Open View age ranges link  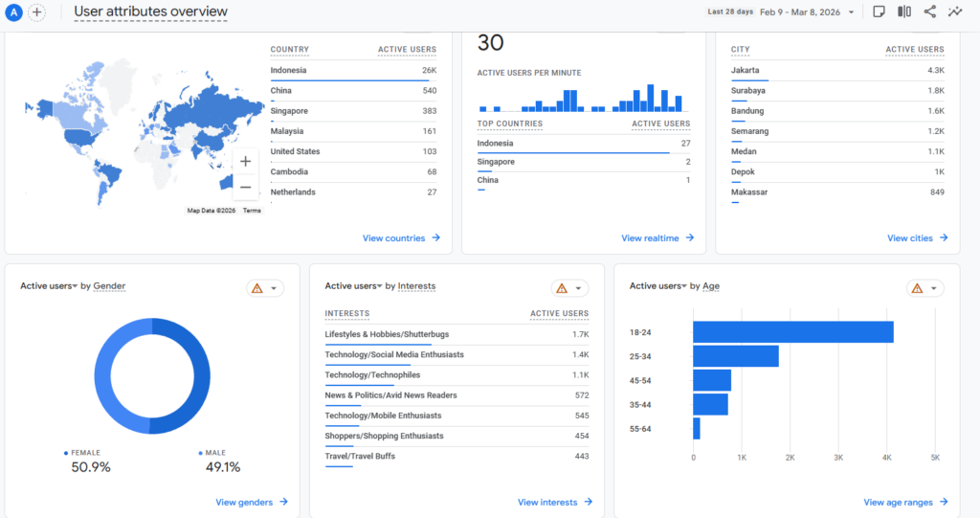click(904, 502)
